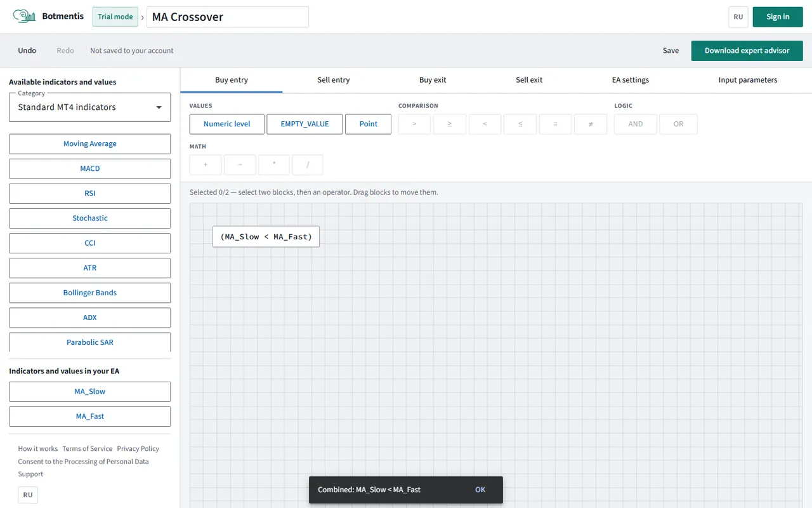Select the equals comparison operator
The width and height of the screenshot is (812, 508).
556,124
